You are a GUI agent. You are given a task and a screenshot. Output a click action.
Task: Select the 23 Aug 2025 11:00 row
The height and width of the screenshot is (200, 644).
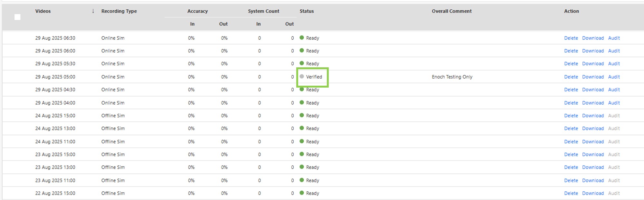click(x=55, y=181)
